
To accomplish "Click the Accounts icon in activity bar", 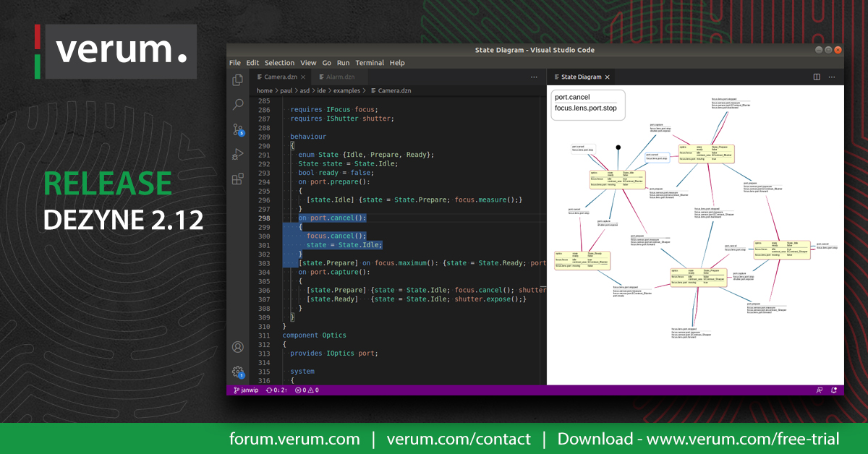I will coord(237,348).
